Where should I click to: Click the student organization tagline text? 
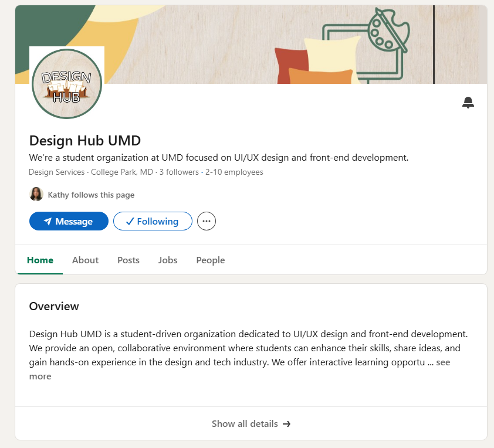pyautogui.click(x=219, y=157)
